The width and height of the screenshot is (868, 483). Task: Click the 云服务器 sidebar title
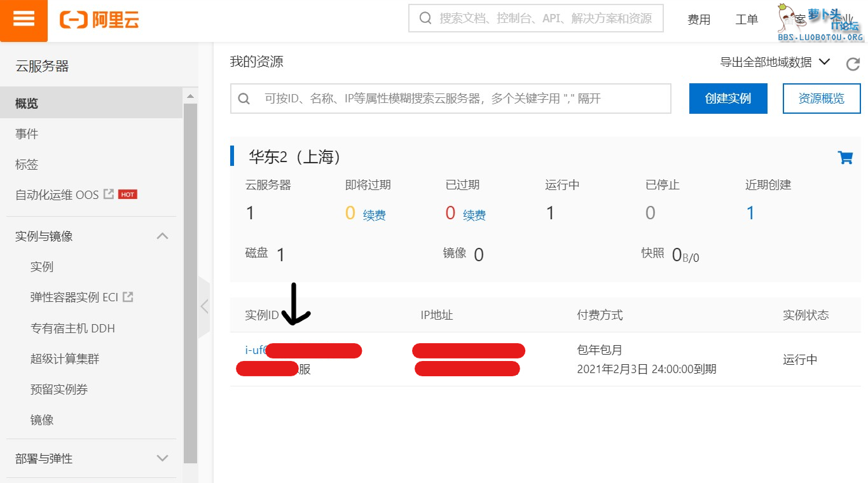point(42,66)
